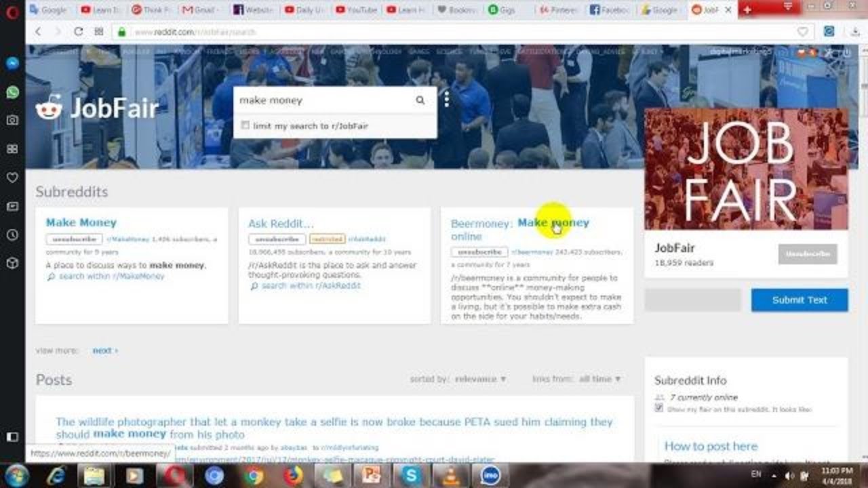Viewport: 868px width, 488px height.
Task: Click the Submit Text button
Action: pos(800,300)
